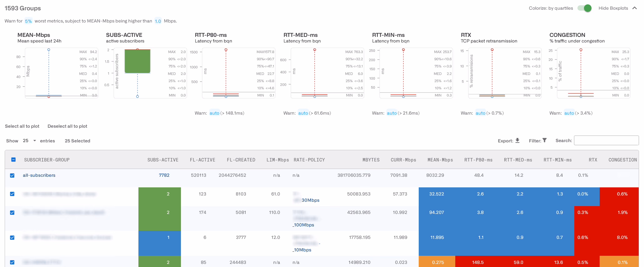Sort by CURR-Mbps column header

pos(403,160)
